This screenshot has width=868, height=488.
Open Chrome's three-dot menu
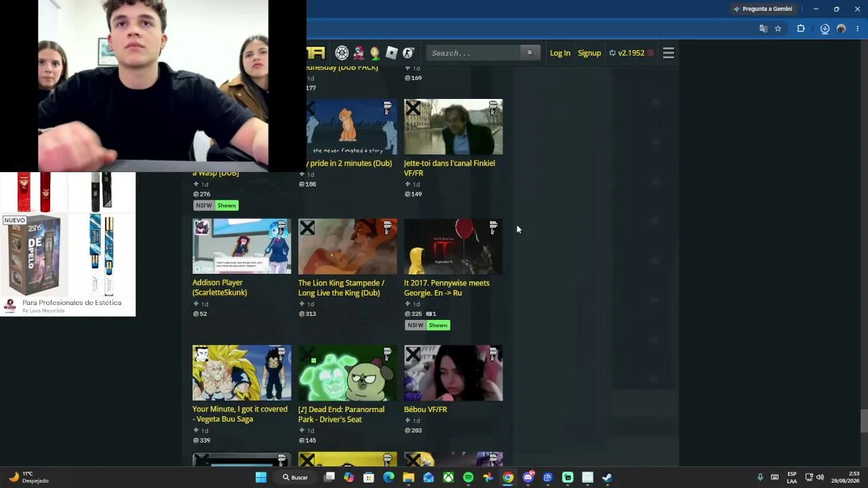point(857,28)
